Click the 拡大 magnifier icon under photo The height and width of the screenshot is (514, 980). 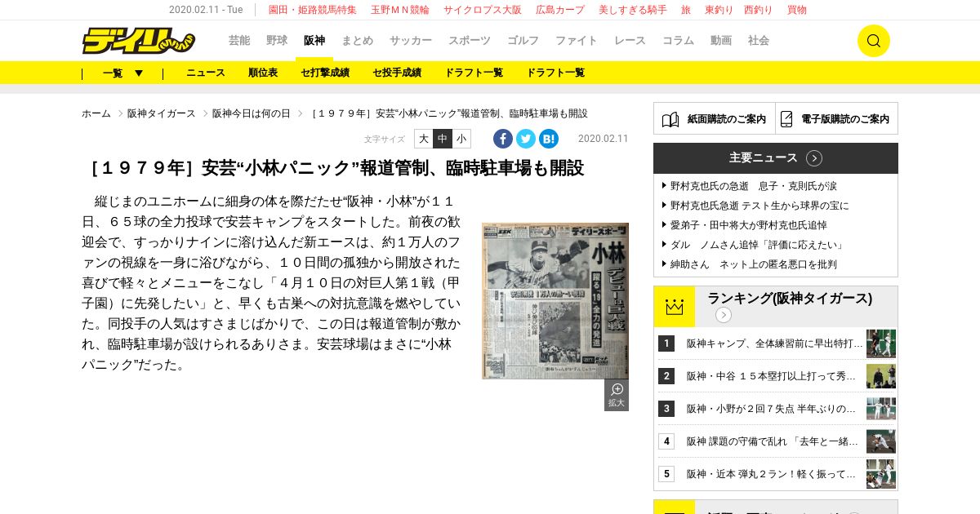tap(617, 395)
